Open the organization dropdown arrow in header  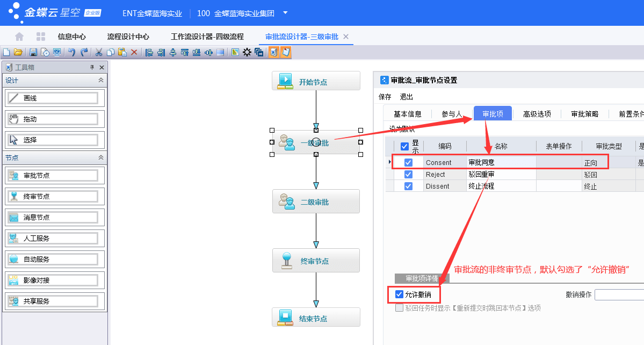click(285, 13)
